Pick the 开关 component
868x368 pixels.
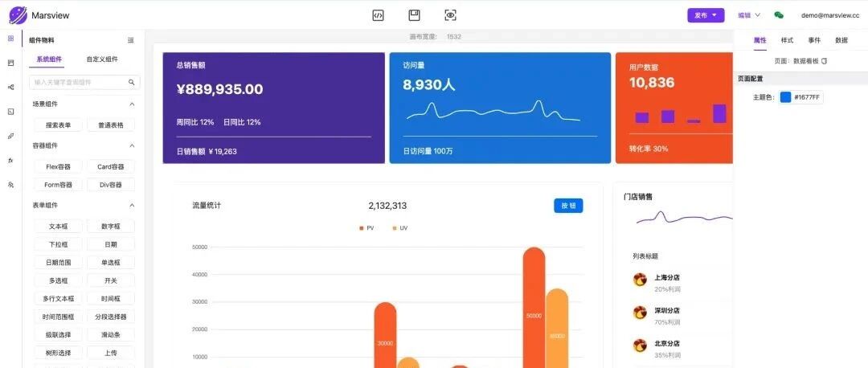click(111, 280)
